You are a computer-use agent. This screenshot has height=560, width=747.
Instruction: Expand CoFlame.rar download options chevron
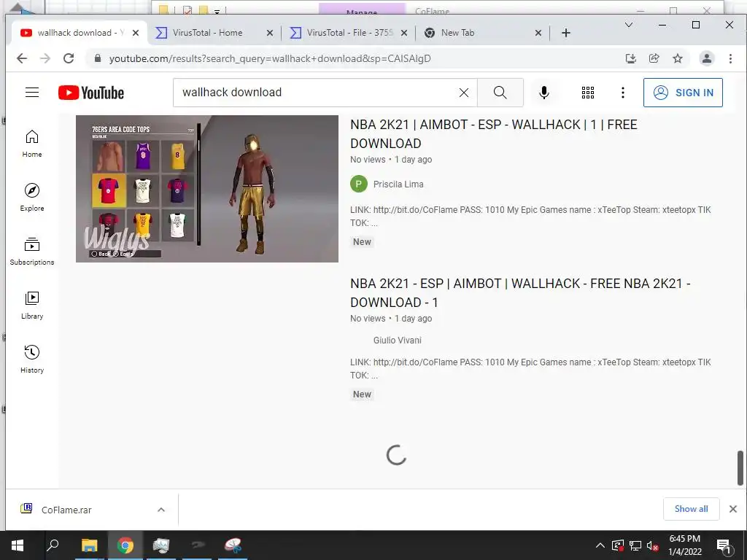(x=161, y=510)
